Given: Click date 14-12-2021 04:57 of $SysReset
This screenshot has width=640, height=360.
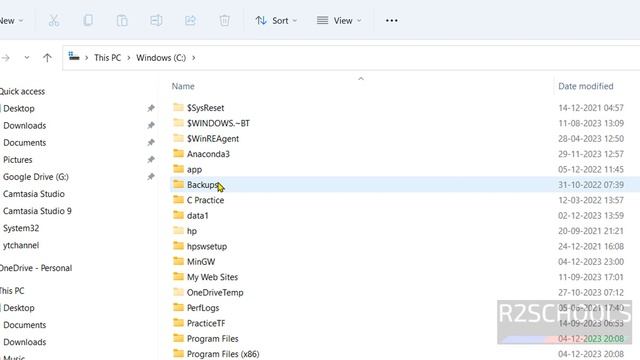Looking at the screenshot, I should (x=591, y=108).
